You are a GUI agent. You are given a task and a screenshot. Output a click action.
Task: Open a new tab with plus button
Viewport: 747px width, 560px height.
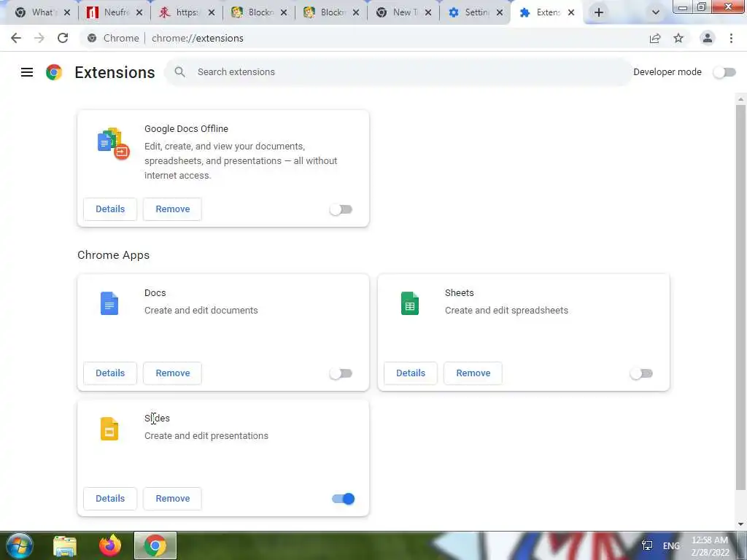599,12
